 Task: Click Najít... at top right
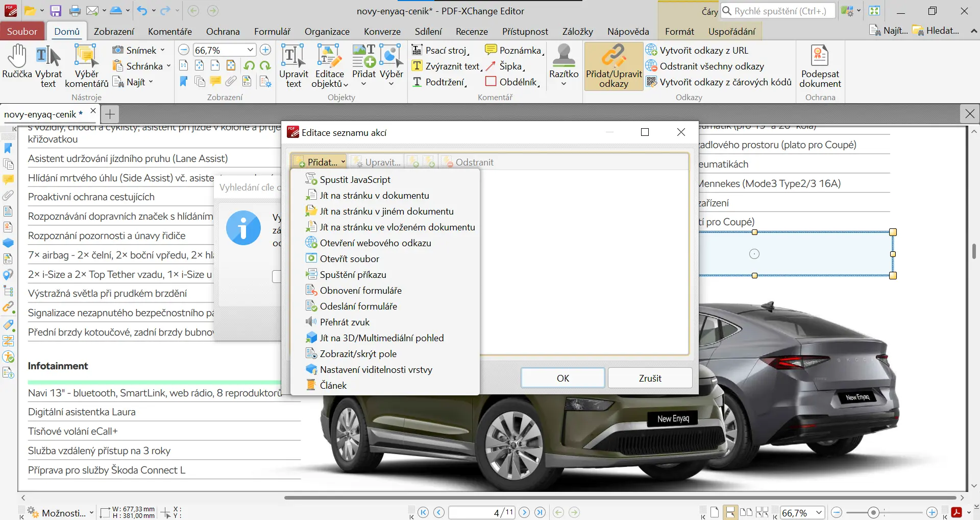889,31
